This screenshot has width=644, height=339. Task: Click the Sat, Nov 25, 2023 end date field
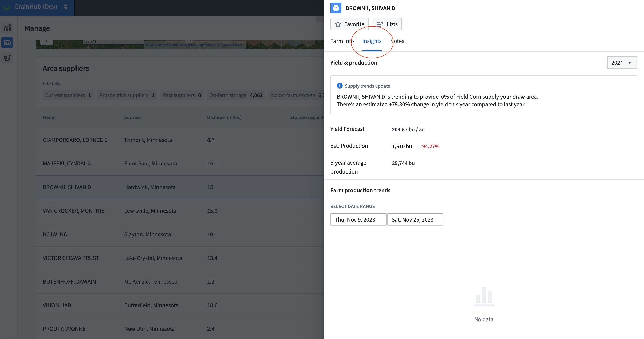click(x=415, y=219)
